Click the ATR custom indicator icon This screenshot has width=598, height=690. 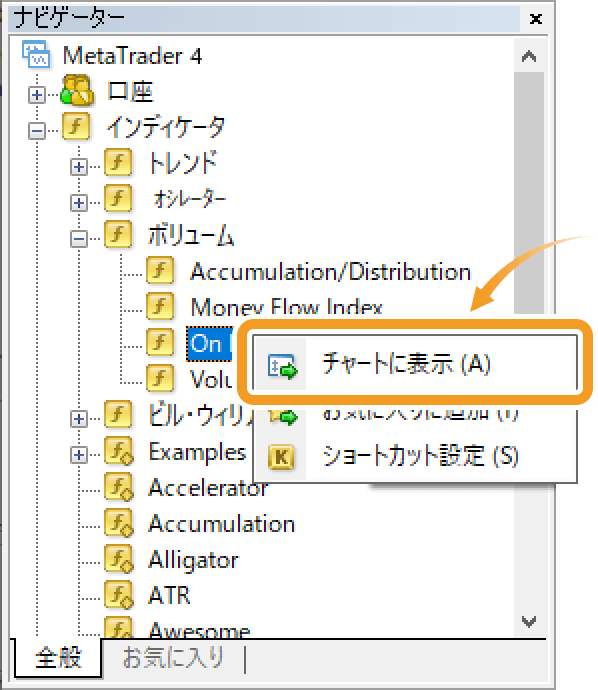coord(119,595)
